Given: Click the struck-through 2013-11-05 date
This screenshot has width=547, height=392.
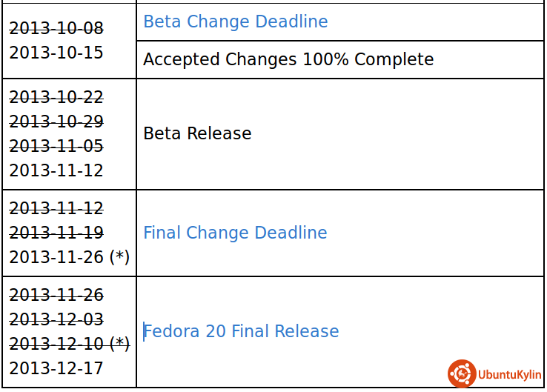Looking at the screenshot, I should coord(56,146).
